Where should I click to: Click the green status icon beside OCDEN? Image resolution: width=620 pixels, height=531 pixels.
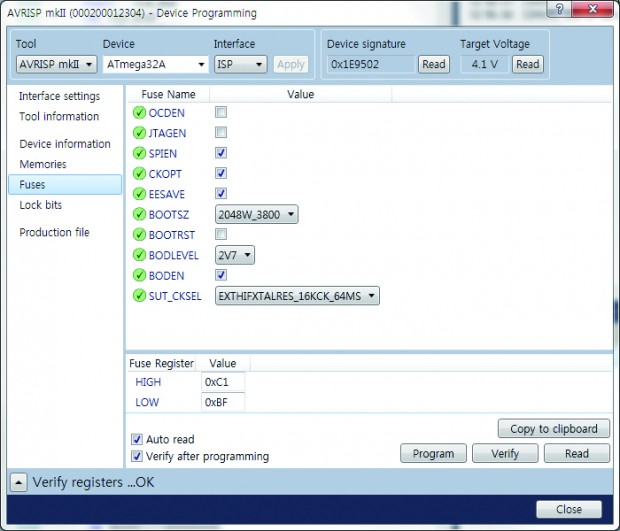click(139, 113)
